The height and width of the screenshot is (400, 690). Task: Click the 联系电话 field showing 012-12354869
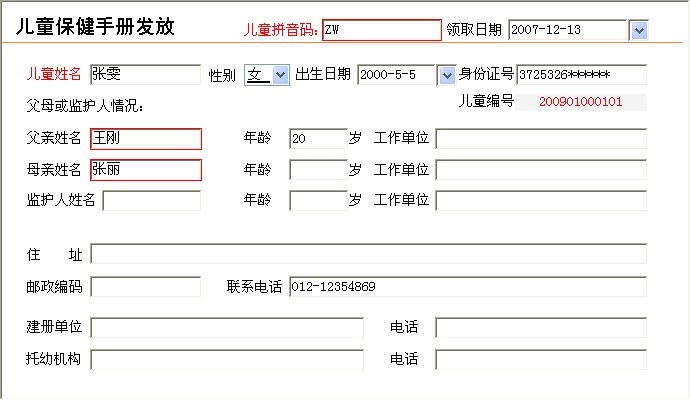pos(468,287)
